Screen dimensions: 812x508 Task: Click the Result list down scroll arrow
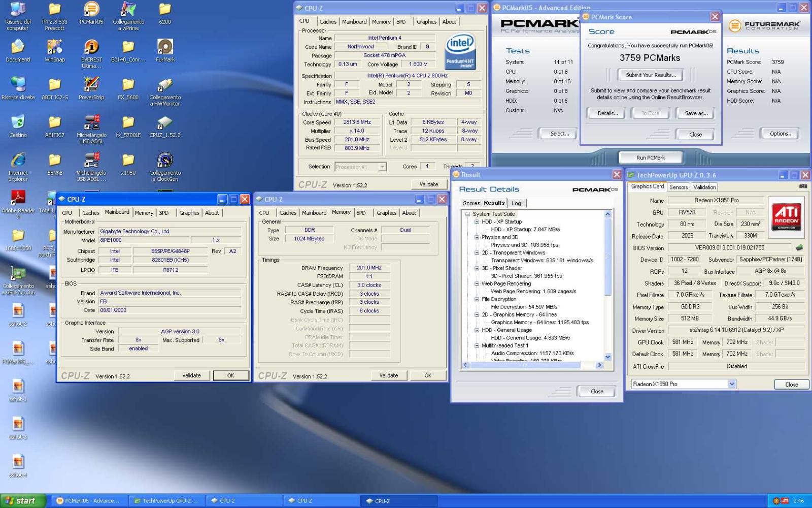(608, 357)
